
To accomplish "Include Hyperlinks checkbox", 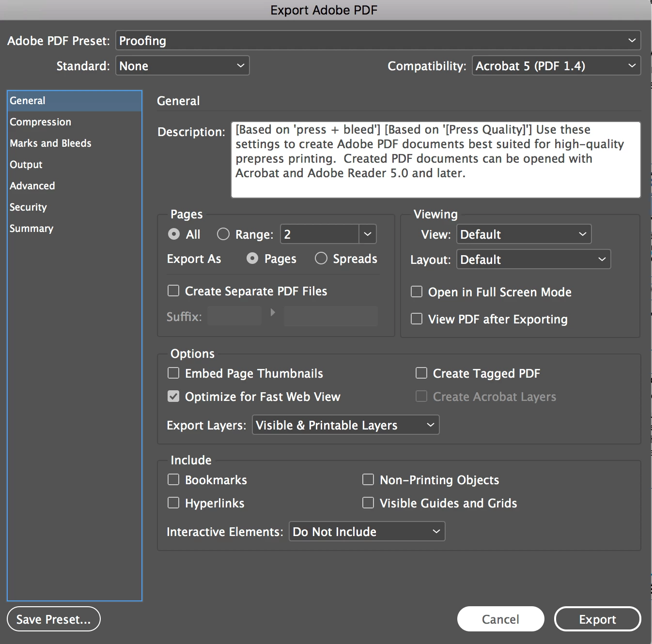I will click(x=173, y=503).
